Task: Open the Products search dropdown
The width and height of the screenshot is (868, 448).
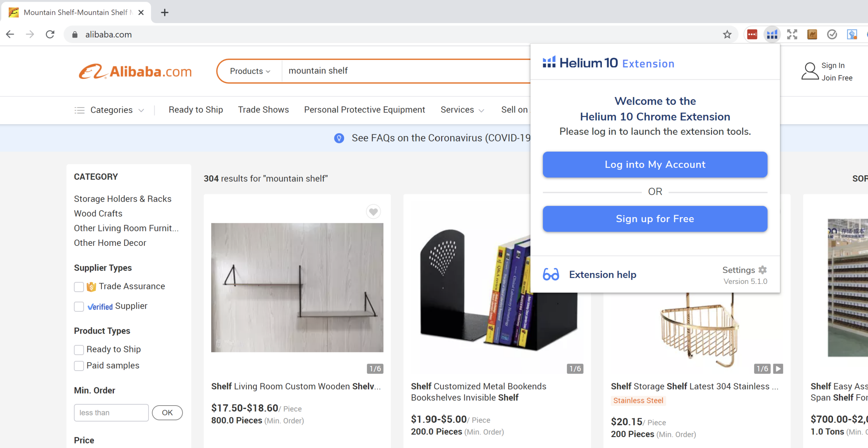Action: point(249,71)
